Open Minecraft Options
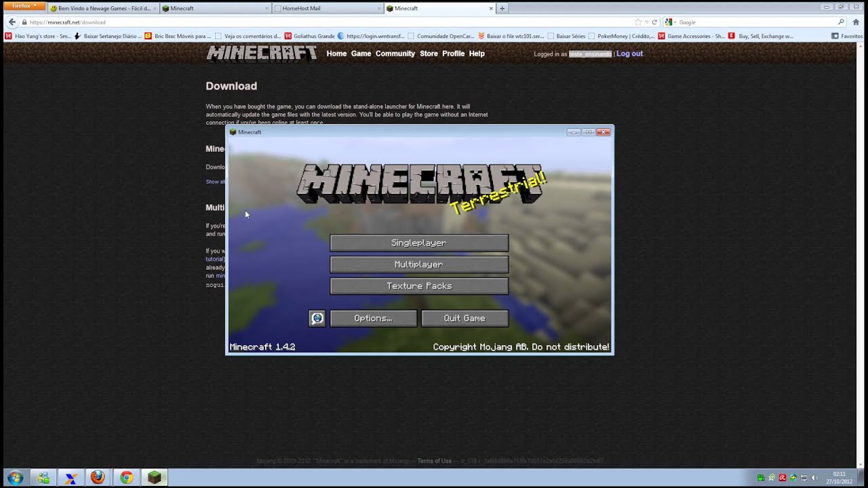The image size is (868, 488). coord(373,319)
